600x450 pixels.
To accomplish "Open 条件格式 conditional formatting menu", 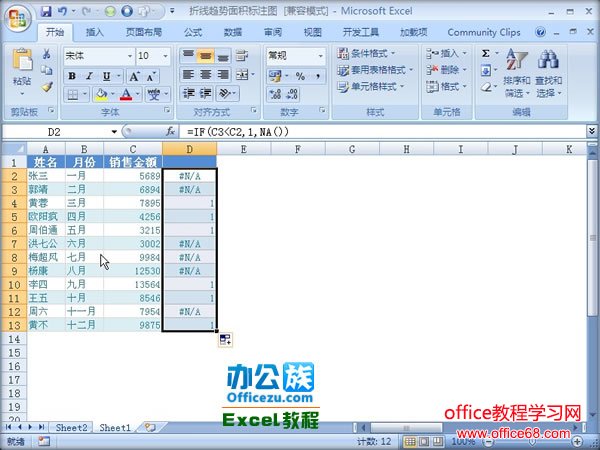I will pyautogui.click(x=366, y=53).
